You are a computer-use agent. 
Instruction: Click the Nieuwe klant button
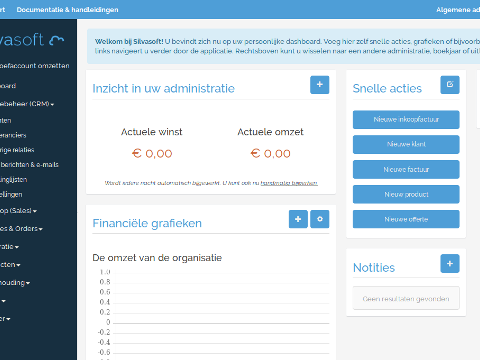[406, 144]
